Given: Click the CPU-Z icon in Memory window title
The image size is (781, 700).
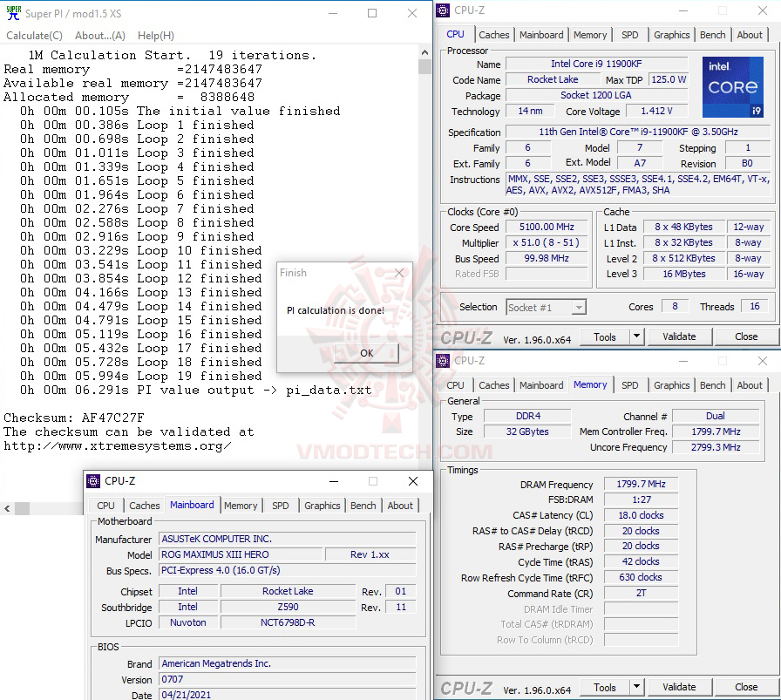Looking at the screenshot, I should [443, 361].
